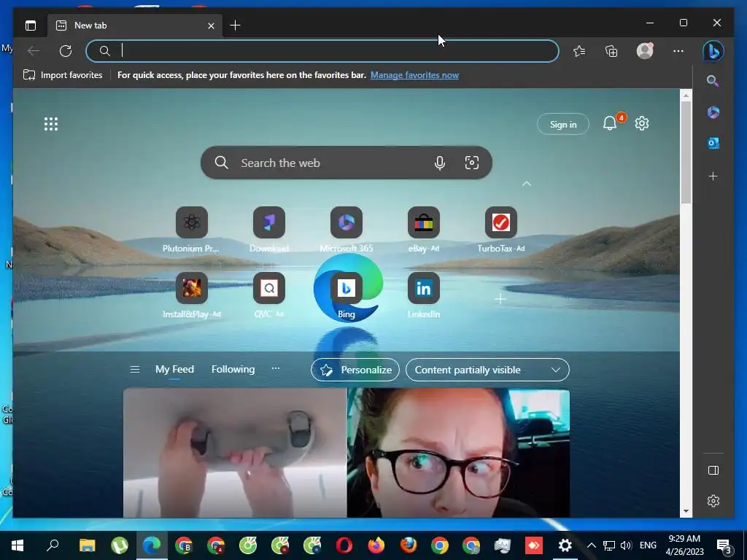Open a new tab with plus button
The width and height of the screenshot is (747, 560).
point(236,26)
